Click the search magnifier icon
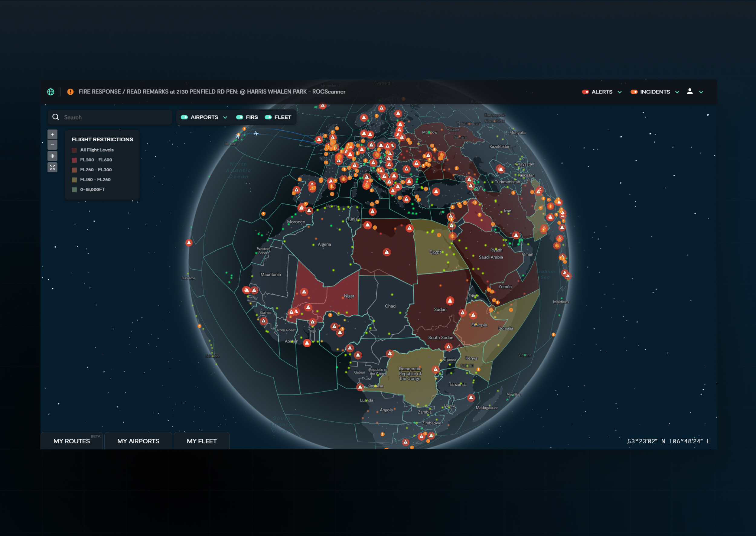Screen dimensions: 756x536 click(56, 117)
